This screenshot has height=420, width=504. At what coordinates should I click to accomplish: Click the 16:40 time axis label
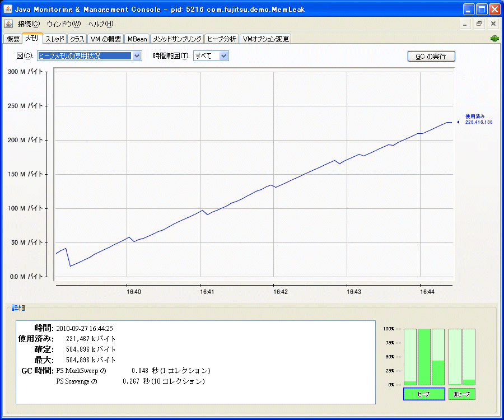(x=134, y=292)
